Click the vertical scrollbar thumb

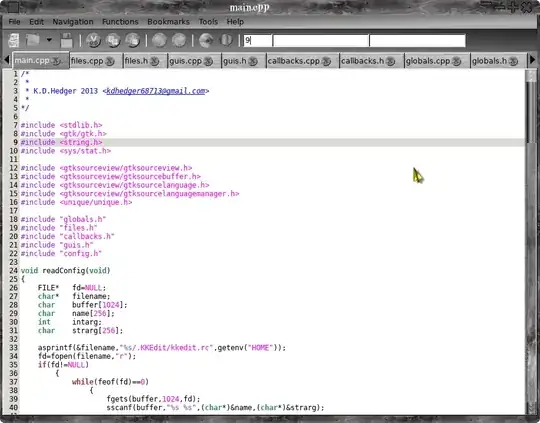531,107
